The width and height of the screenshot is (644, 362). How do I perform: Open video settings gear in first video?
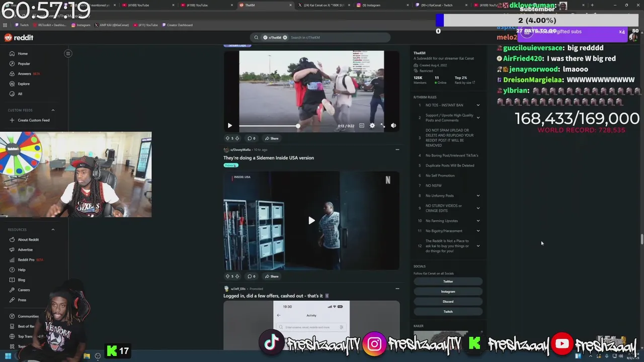(372, 126)
